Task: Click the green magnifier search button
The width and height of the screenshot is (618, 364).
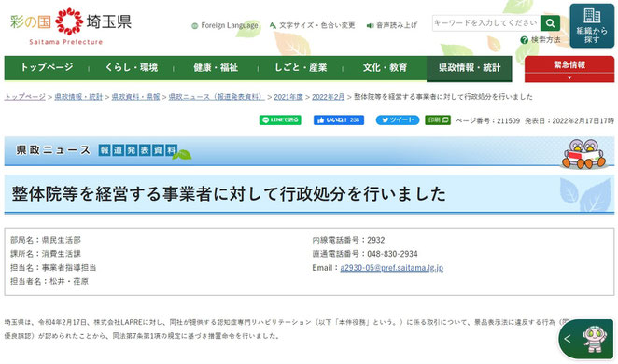Action: tap(550, 23)
